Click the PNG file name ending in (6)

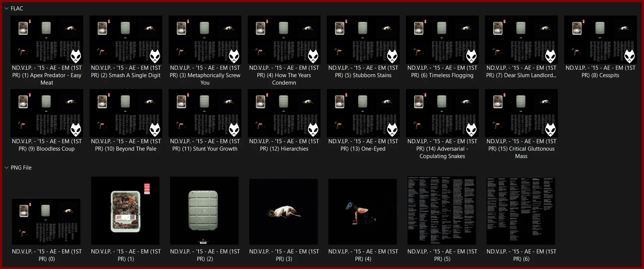pos(521,255)
